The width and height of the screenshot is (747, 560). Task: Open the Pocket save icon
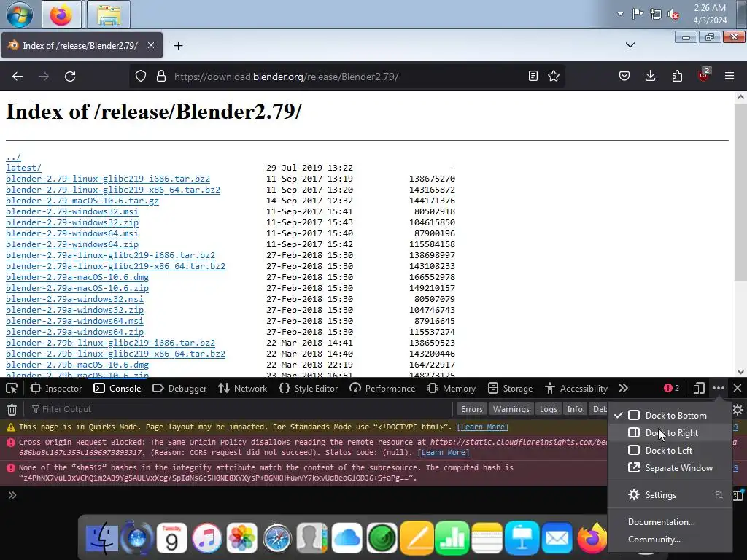[x=624, y=76]
